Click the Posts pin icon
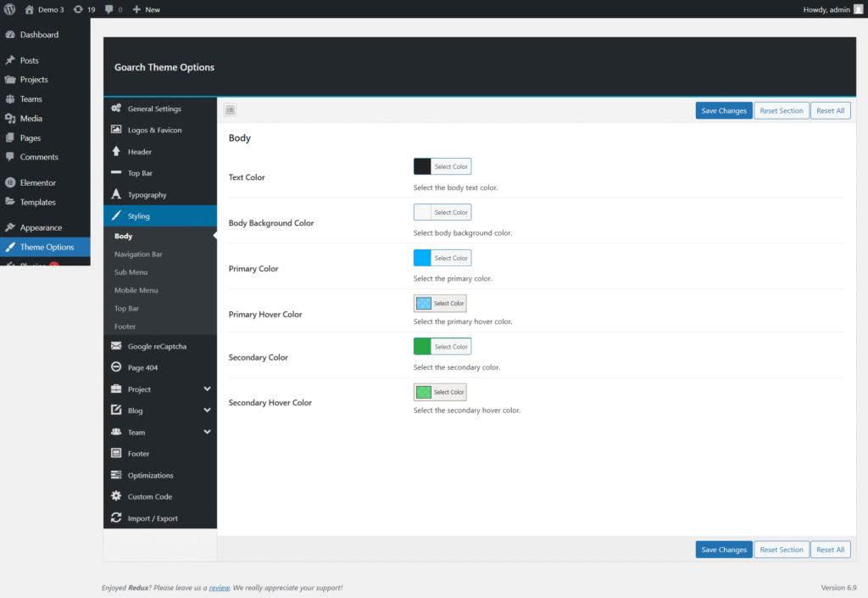The height and width of the screenshot is (598, 868). [x=10, y=60]
